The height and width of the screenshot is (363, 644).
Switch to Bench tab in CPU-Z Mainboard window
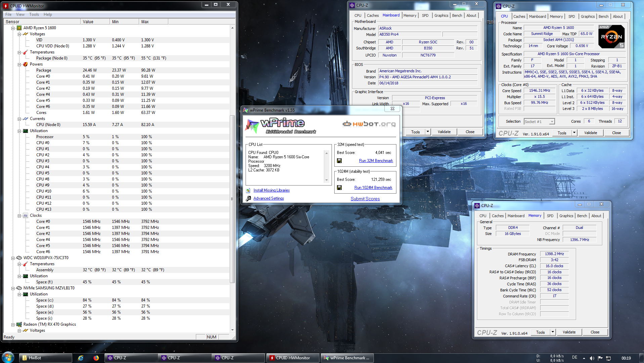click(x=457, y=15)
